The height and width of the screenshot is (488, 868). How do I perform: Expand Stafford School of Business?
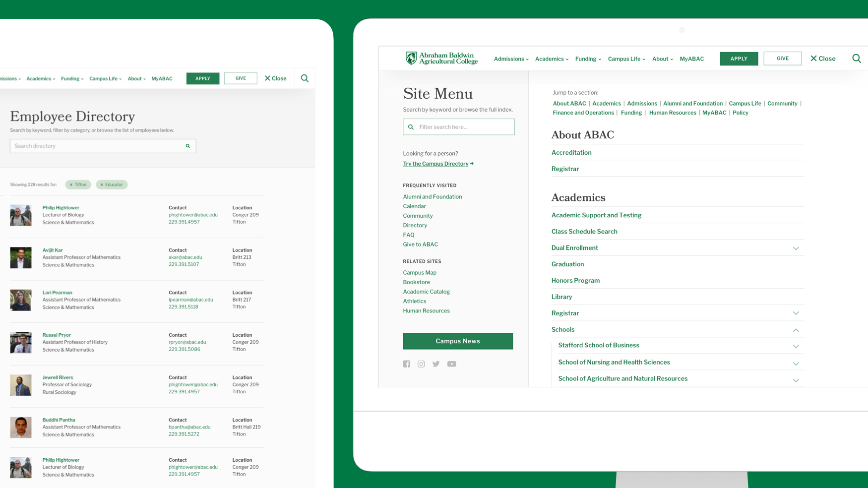coord(796,346)
